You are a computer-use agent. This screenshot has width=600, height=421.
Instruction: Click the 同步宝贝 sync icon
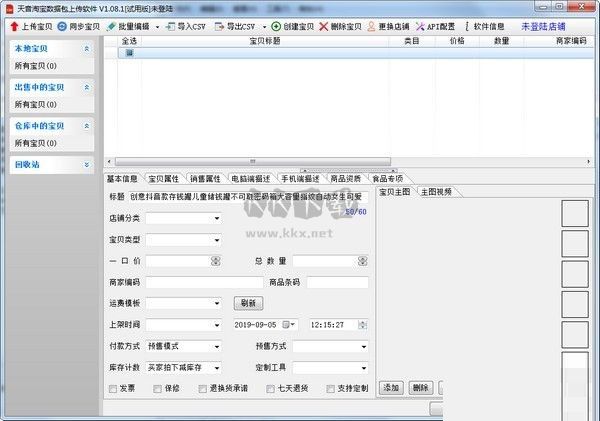coord(62,25)
